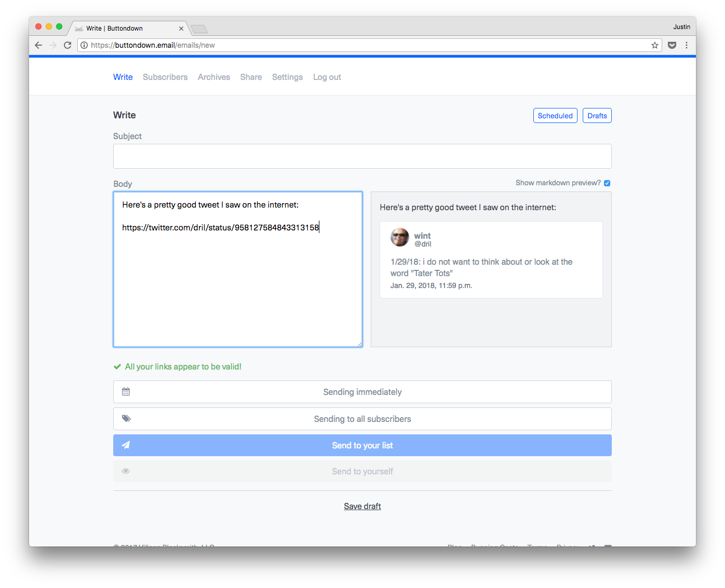Click the calendar icon for scheduling

(x=126, y=392)
